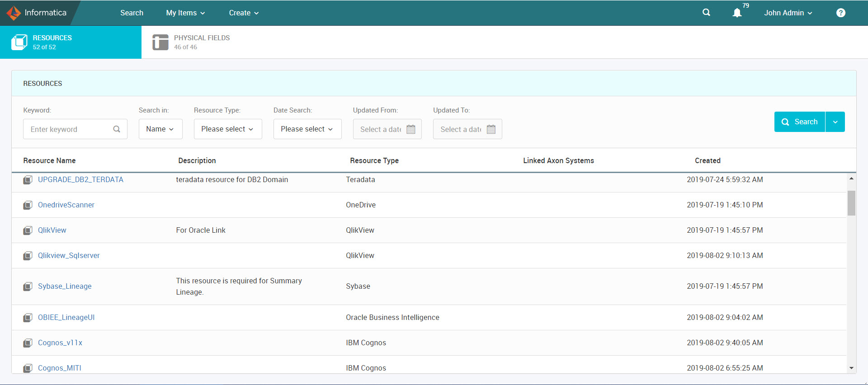Open the global search magnifier icon
This screenshot has width=868, height=385.
click(706, 13)
